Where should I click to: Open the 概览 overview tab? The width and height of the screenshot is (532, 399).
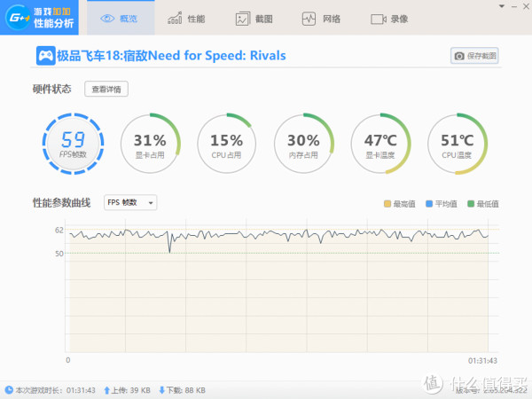121,18
